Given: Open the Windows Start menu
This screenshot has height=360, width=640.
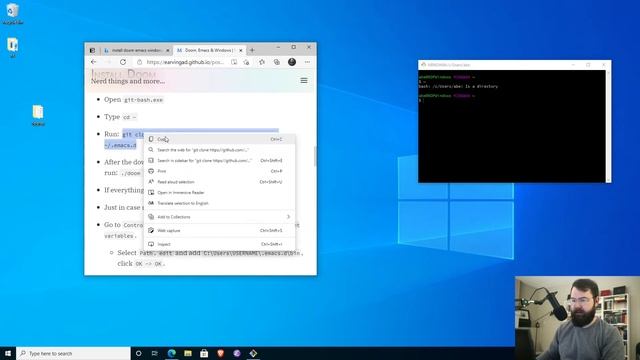Looking at the screenshot, I should 8,353.
